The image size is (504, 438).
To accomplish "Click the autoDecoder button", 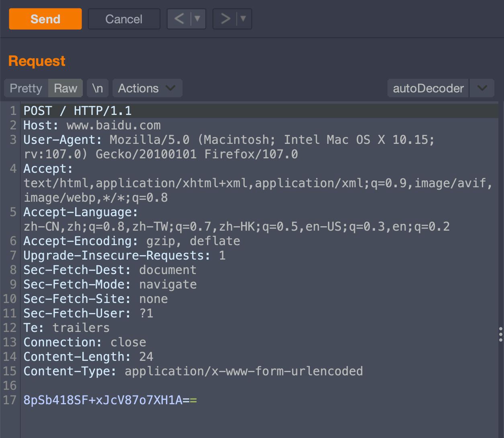I will pyautogui.click(x=428, y=88).
